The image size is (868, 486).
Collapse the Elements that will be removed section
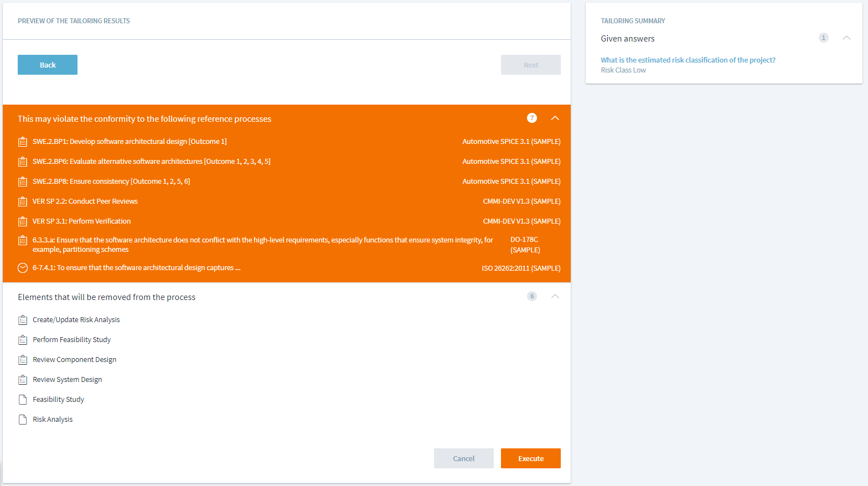tap(555, 297)
